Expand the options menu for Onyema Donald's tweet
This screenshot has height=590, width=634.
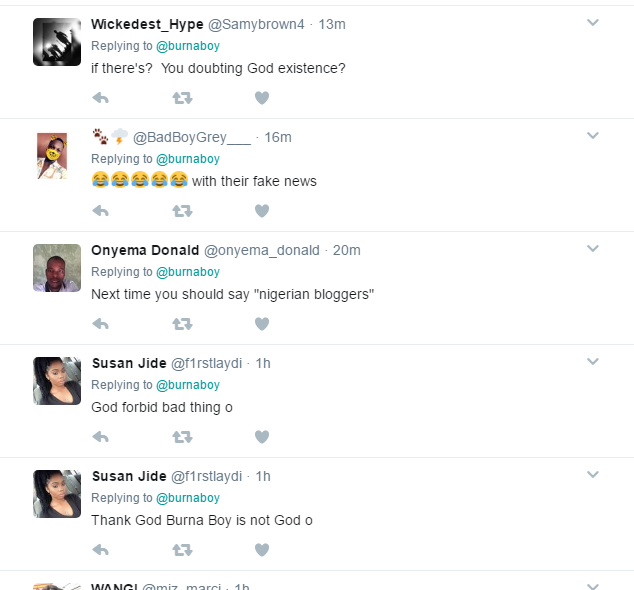pyautogui.click(x=592, y=248)
